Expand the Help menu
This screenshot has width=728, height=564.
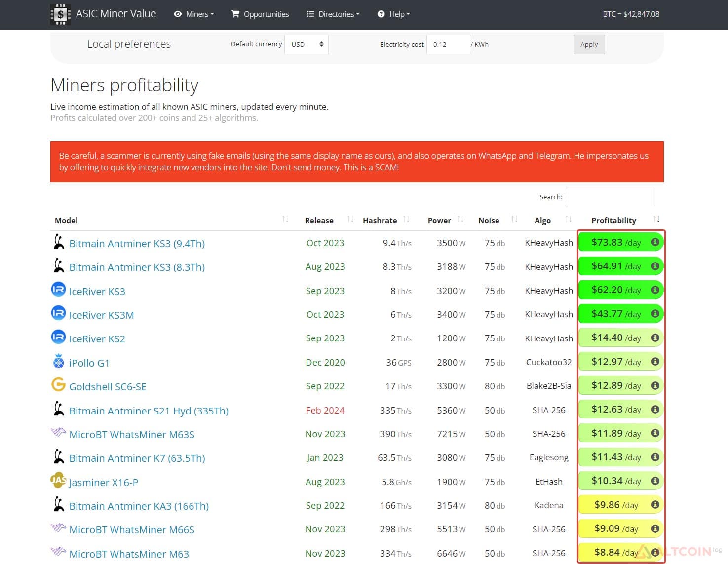coord(394,14)
